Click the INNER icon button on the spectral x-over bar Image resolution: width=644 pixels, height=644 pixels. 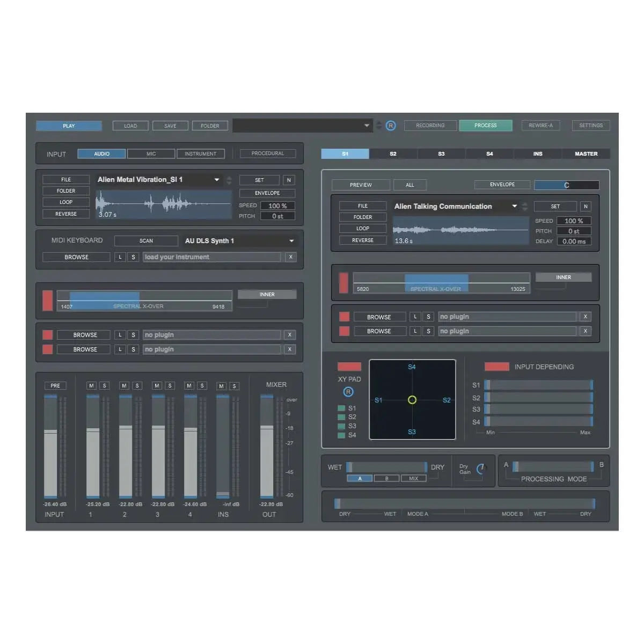(x=267, y=294)
